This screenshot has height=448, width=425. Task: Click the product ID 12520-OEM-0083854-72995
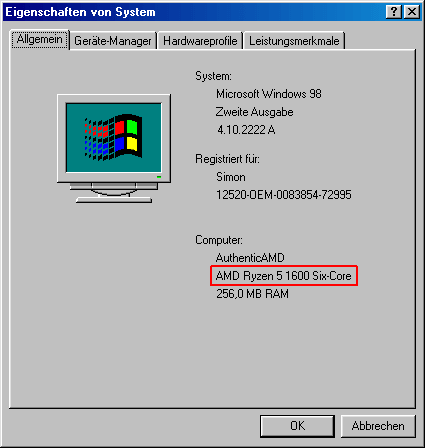[x=284, y=195]
